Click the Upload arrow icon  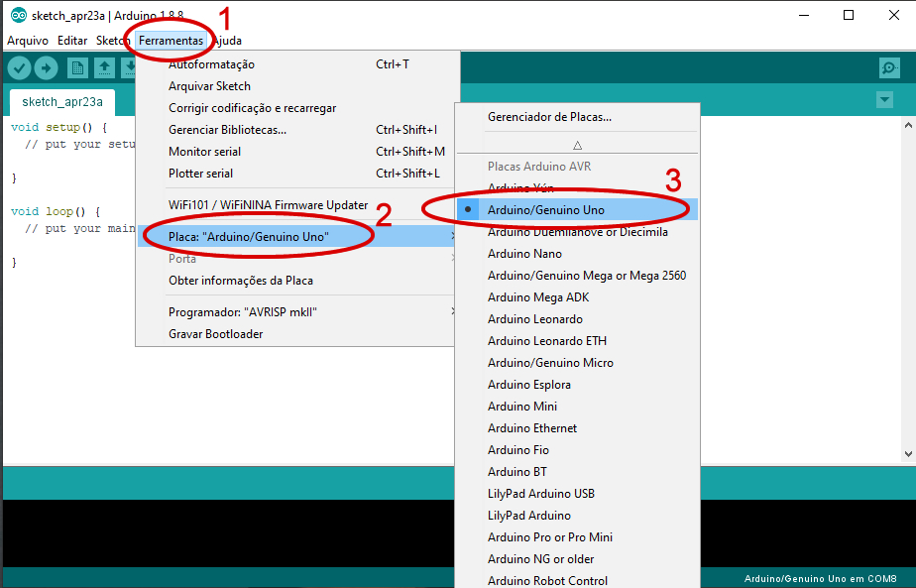(47, 68)
